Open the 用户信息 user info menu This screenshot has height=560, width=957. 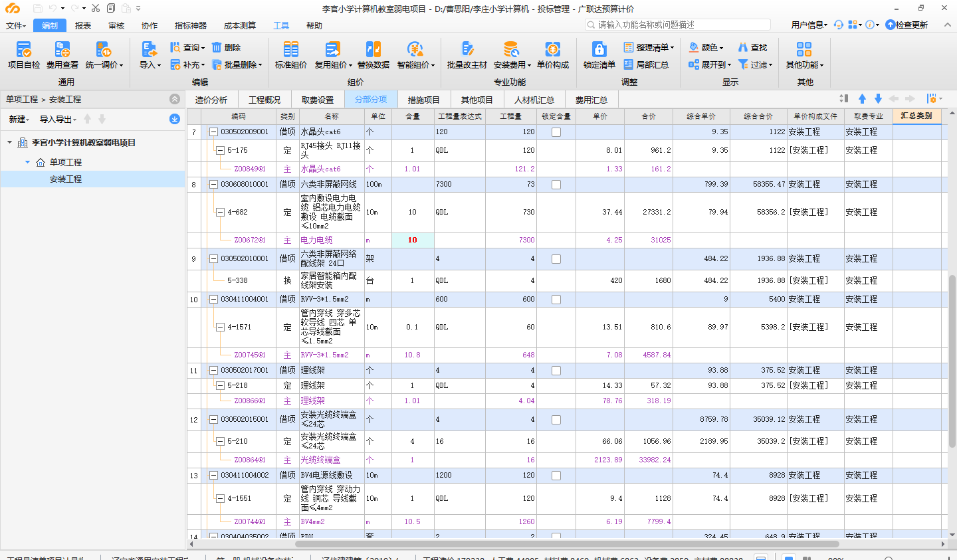[809, 25]
